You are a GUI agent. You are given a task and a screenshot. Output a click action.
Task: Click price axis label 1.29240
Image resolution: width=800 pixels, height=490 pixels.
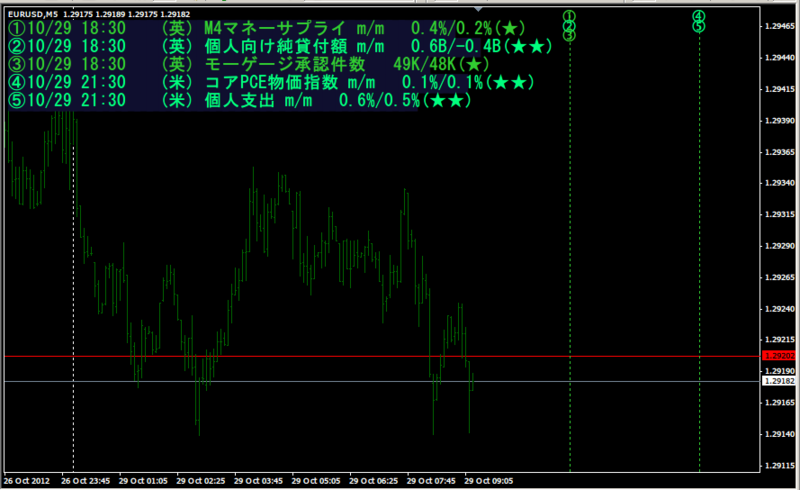point(780,309)
